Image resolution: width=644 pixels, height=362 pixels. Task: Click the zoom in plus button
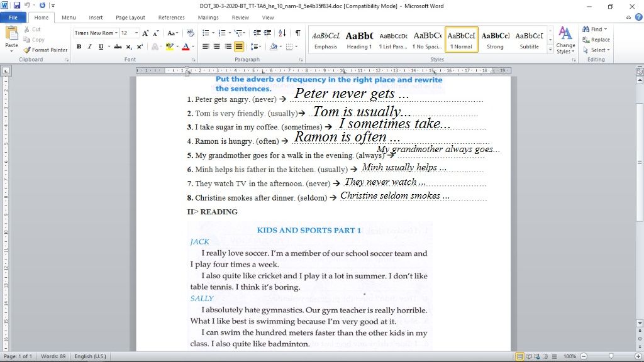click(x=638, y=356)
